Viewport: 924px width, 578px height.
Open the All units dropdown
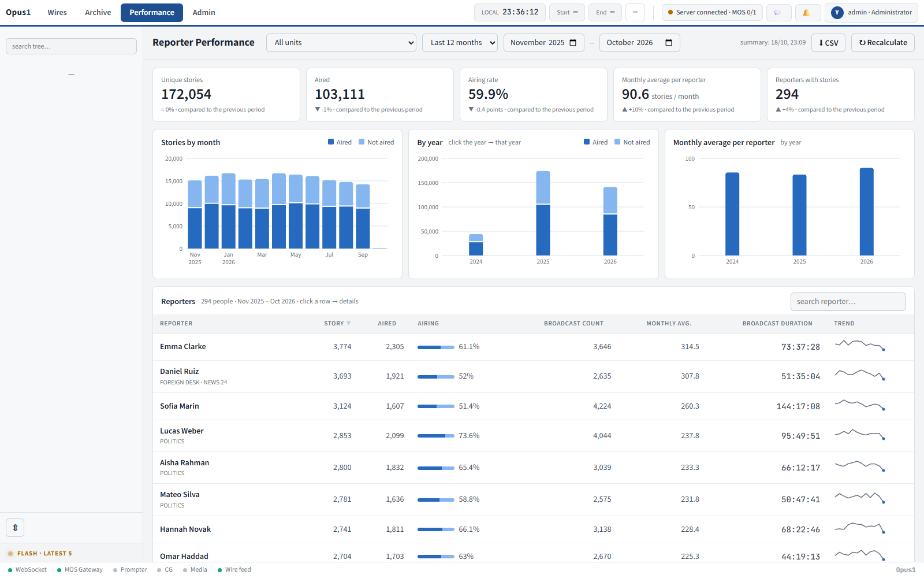point(341,43)
